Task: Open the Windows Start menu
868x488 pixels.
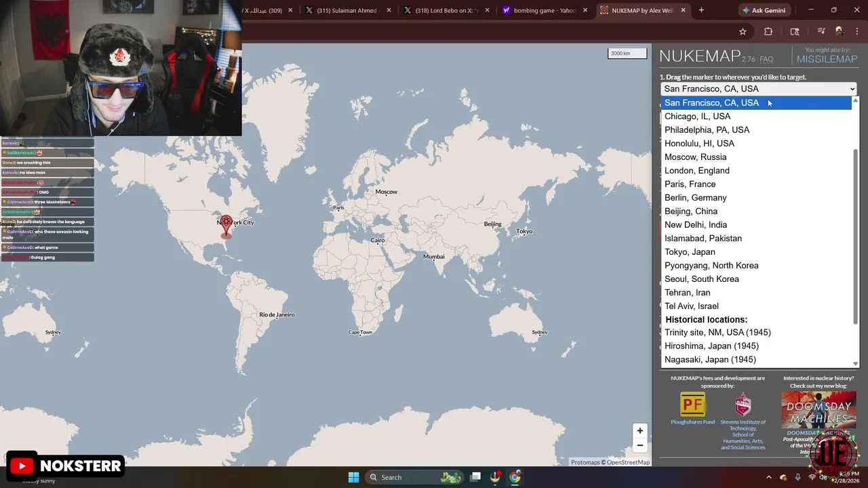Action: click(x=353, y=477)
